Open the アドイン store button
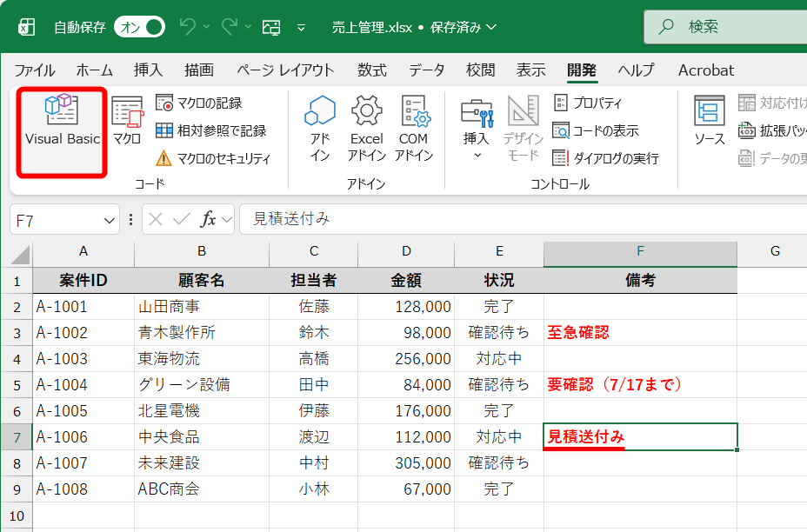Image resolution: width=807 pixels, height=532 pixels. pos(320,129)
